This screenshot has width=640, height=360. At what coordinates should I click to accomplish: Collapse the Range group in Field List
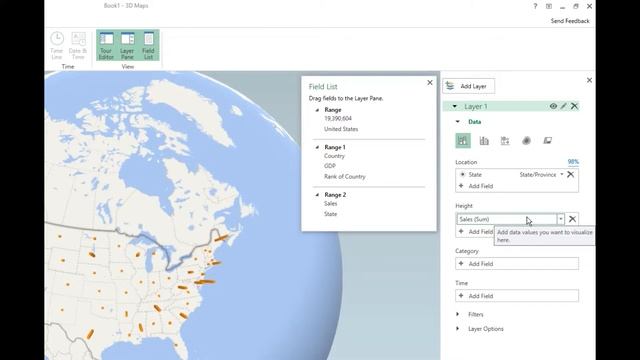(x=317, y=110)
